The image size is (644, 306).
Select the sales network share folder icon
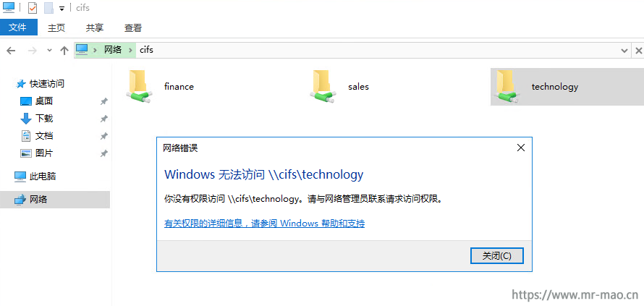(x=323, y=87)
